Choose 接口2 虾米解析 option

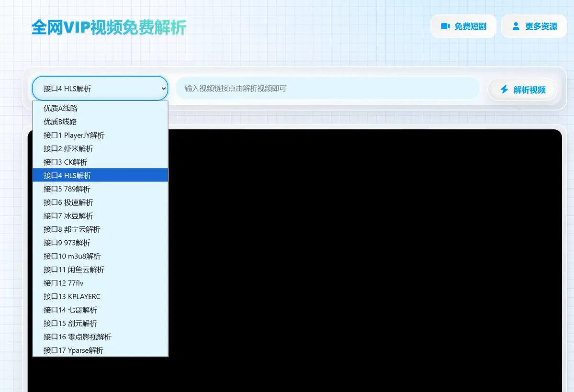point(101,148)
